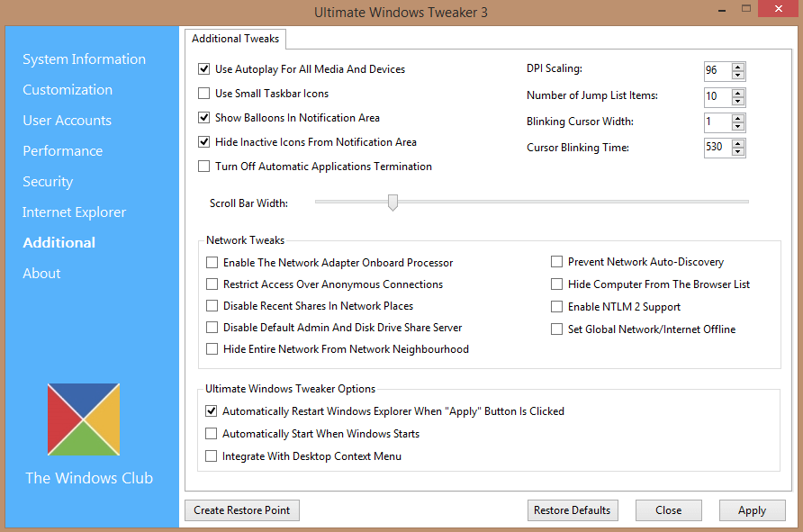Uncheck Show Balloons In Notification Area

coord(203,118)
